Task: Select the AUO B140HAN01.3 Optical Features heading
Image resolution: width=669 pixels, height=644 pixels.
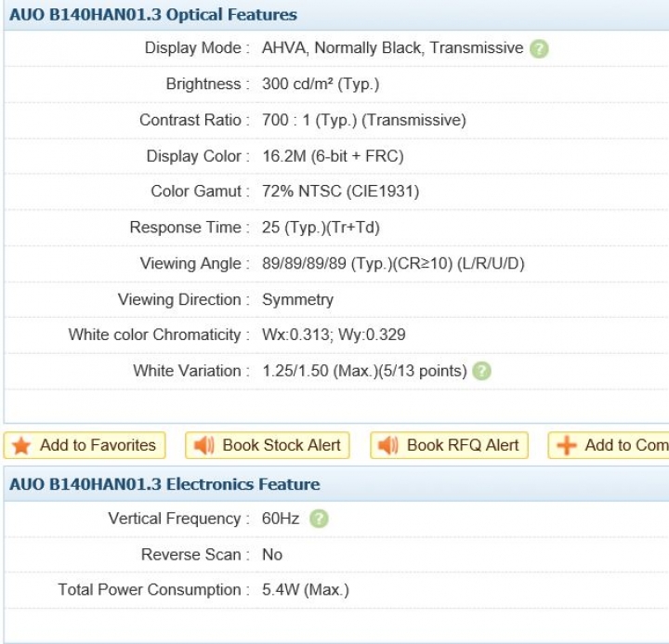Action: 153,15
